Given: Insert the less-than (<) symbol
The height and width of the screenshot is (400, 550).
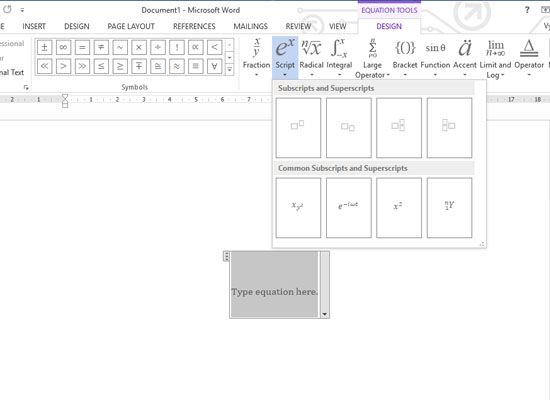Looking at the screenshot, I should pyautogui.click(x=214, y=47).
